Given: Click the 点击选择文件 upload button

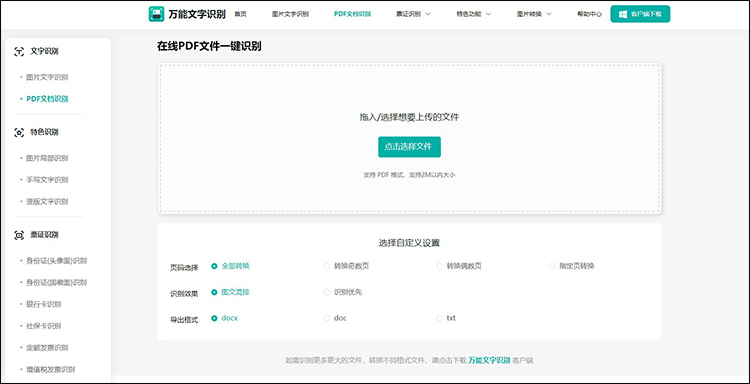Looking at the screenshot, I should tap(409, 147).
